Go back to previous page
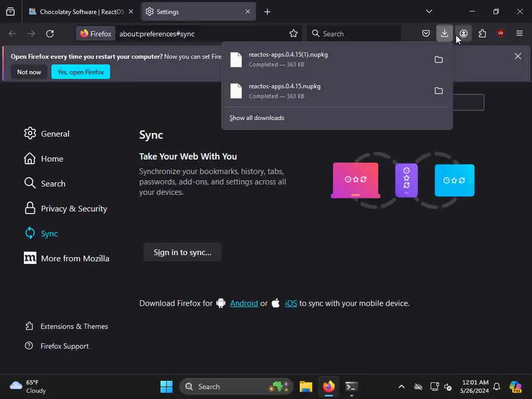532x399 pixels. coord(12,34)
